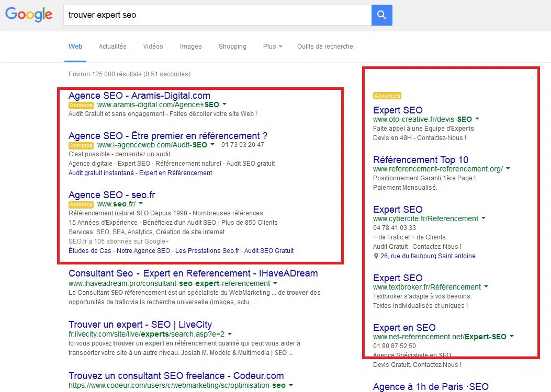Open the Vidéos tab
Image resolution: width=551 pixels, height=392 pixels.
click(153, 47)
